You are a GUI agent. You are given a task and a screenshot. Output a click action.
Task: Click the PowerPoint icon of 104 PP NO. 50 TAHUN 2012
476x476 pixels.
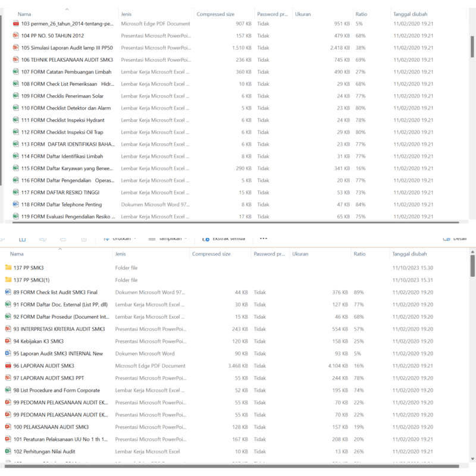(x=16, y=36)
